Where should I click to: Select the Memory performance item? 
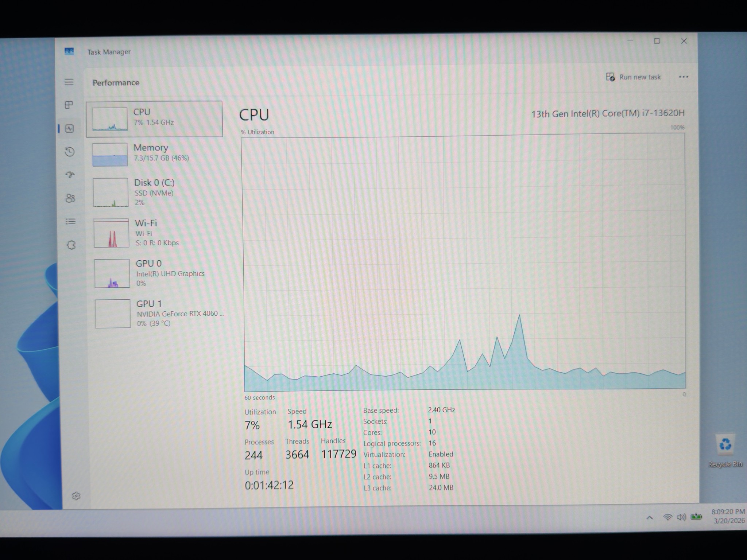155,154
